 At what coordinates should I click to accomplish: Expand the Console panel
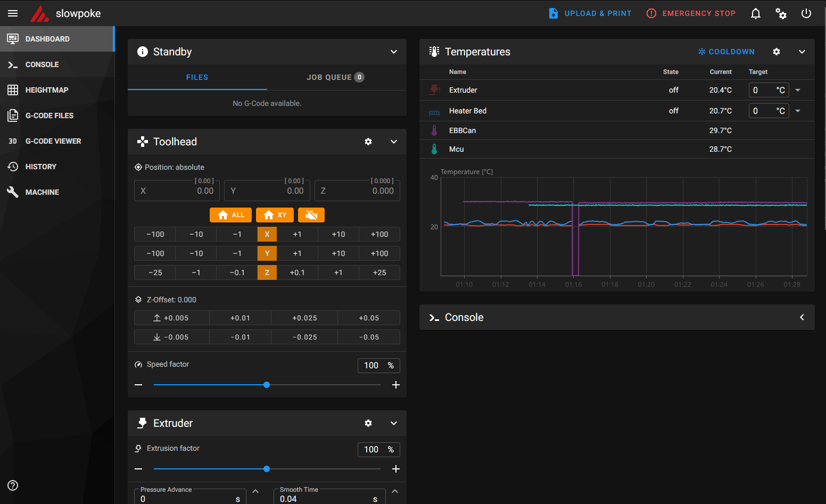[x=802, y=317]
